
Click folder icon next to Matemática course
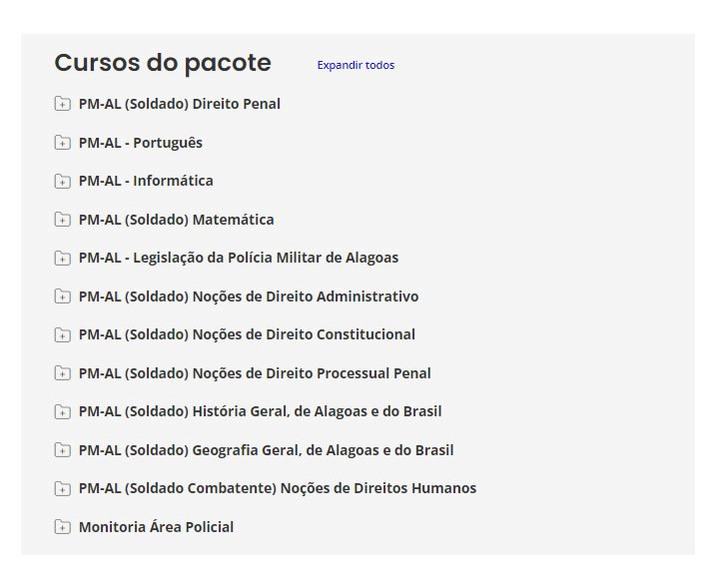pos(62,220)
